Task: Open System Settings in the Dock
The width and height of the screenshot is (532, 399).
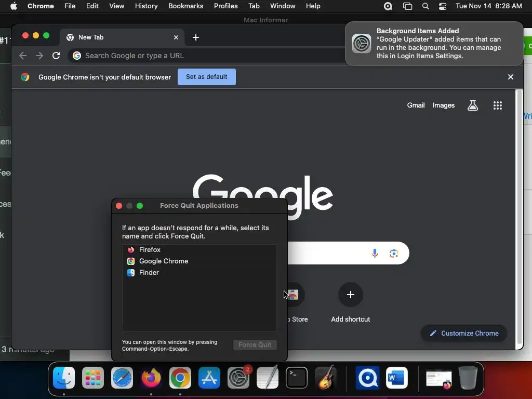Action: pyautogui.click(x=238, y=378)
